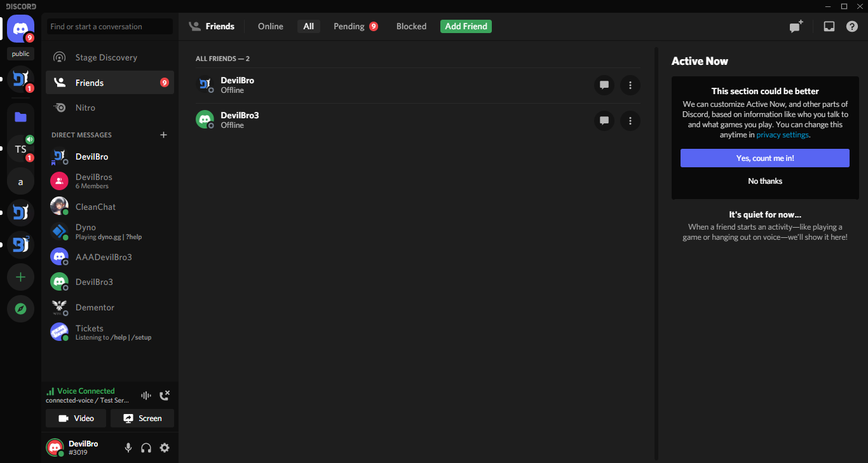Open the TS server icon
The width and height of the screenshot is (868, 463).
(20, 149)
